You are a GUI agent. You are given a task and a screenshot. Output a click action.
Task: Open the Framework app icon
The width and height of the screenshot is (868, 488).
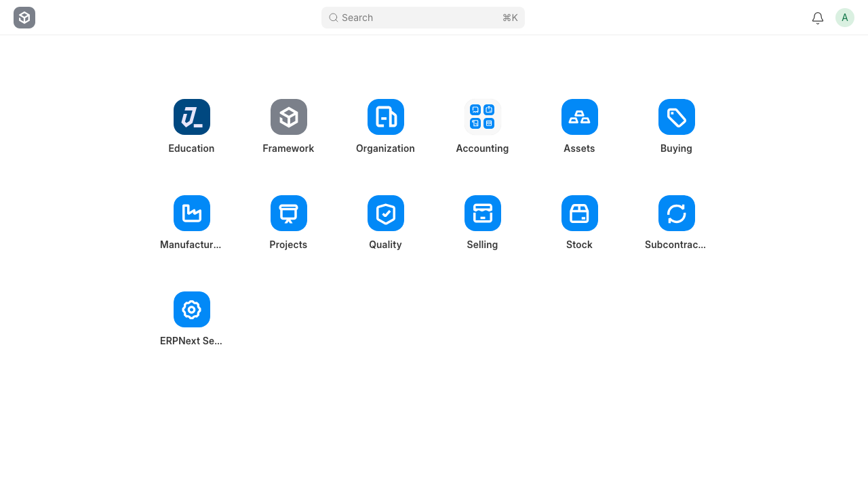coord(289,117)
